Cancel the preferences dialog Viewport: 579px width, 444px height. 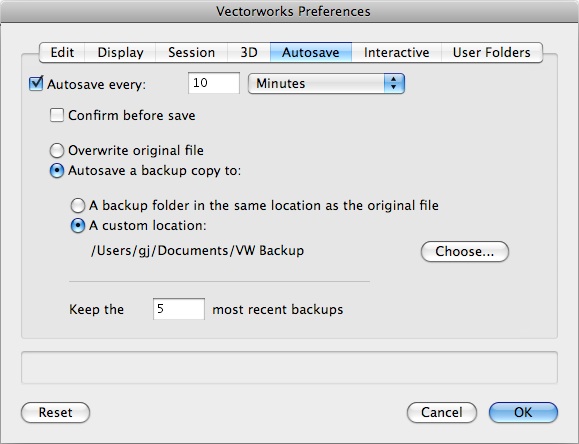click(442, 412)
